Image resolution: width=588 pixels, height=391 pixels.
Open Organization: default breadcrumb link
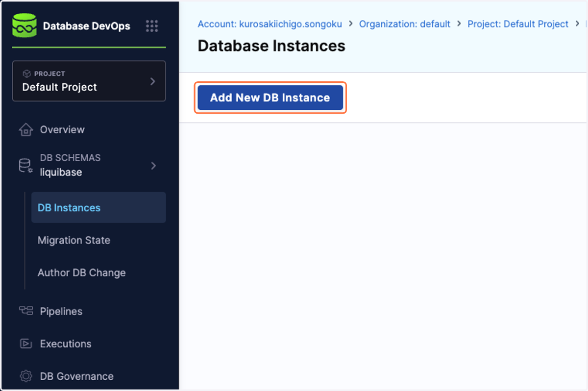[x=405, y=24]
